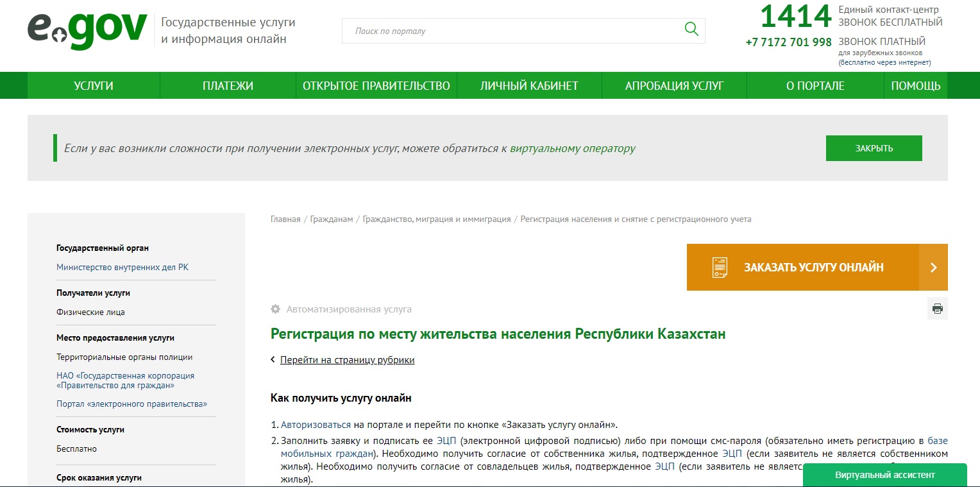Click the Авторизоваться link in step 1
The image size is (980, 487).
click(316, 425)
